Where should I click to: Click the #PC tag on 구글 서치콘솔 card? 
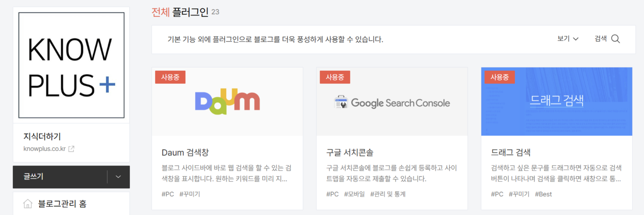click(332, 194)
